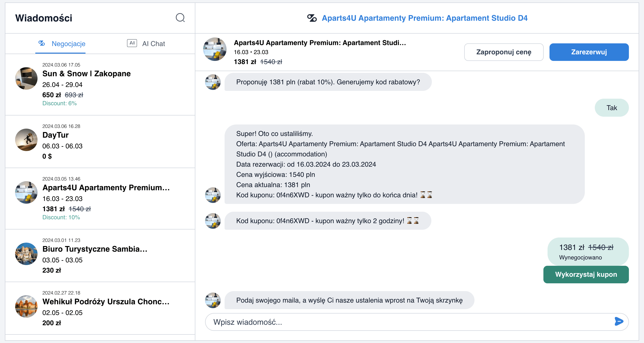This screenshot has height=343, width=644.
Task: Click Aparts4U avatar in conversation list
Action: coord(26,192)
